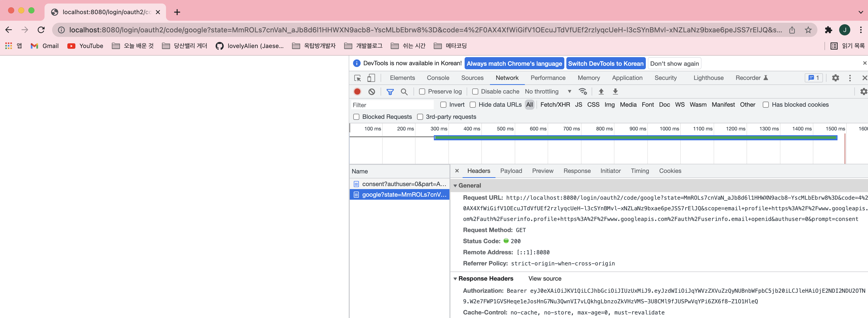868x318 pixels.
Task: Click Import HAR file upload icon
Action: click(601, 92)
